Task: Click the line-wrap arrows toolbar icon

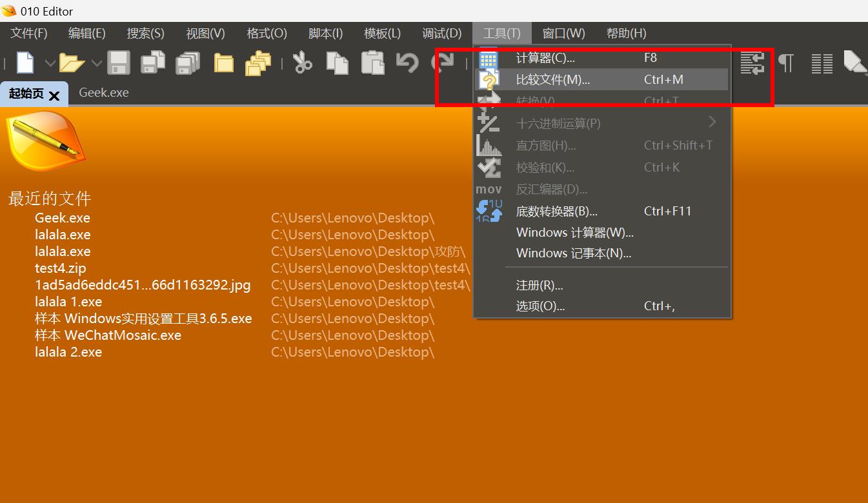Action: point(752,63)
